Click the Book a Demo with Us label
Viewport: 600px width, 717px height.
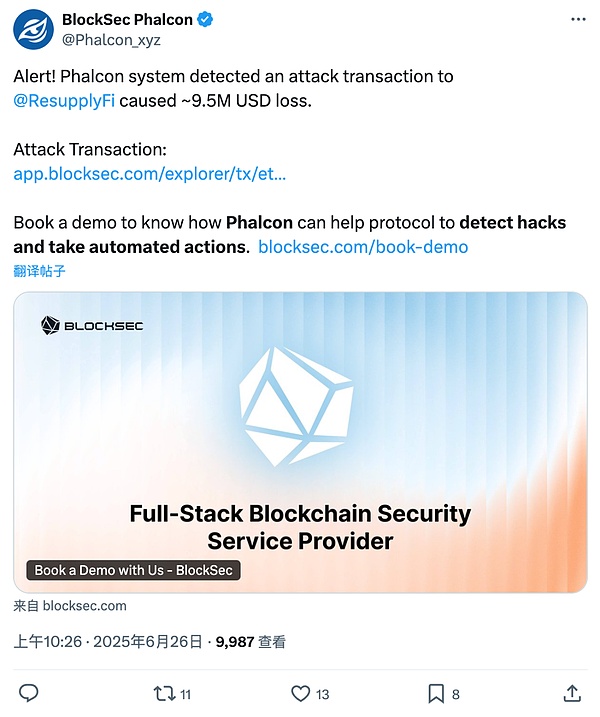click(x=133, y=570)
